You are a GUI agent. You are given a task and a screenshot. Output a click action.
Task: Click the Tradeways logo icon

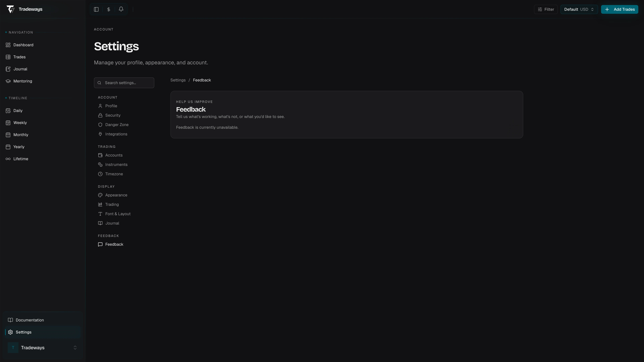pos(11,9)
